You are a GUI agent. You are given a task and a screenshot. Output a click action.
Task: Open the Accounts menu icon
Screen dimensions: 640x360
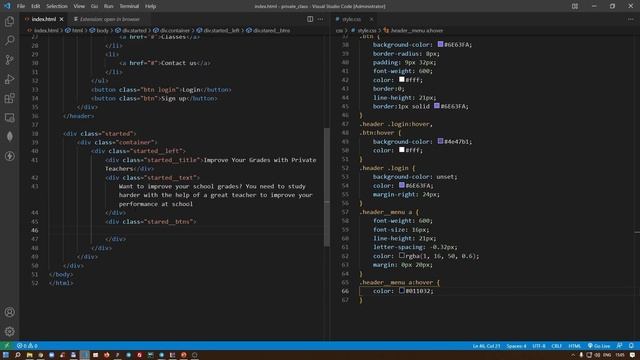tap(9, 312)
